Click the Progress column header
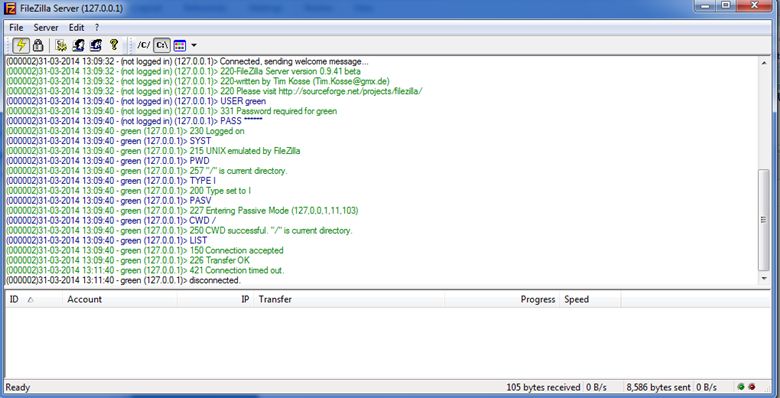The width and height of the screenshot is (780, 398). coord(502,299)
